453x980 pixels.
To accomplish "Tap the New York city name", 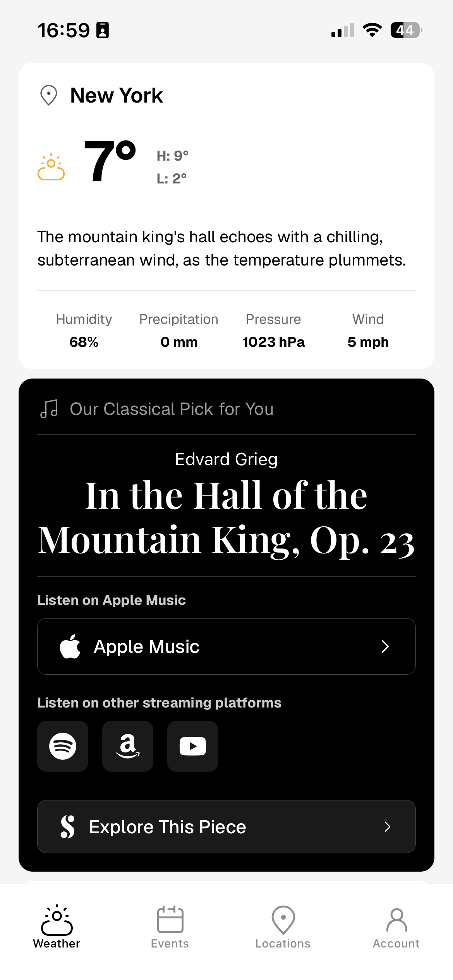I will 117,95.
